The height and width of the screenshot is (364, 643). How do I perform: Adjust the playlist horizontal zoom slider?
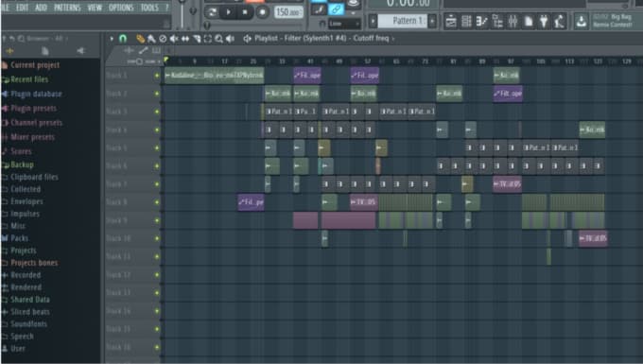tap(141, 61)
